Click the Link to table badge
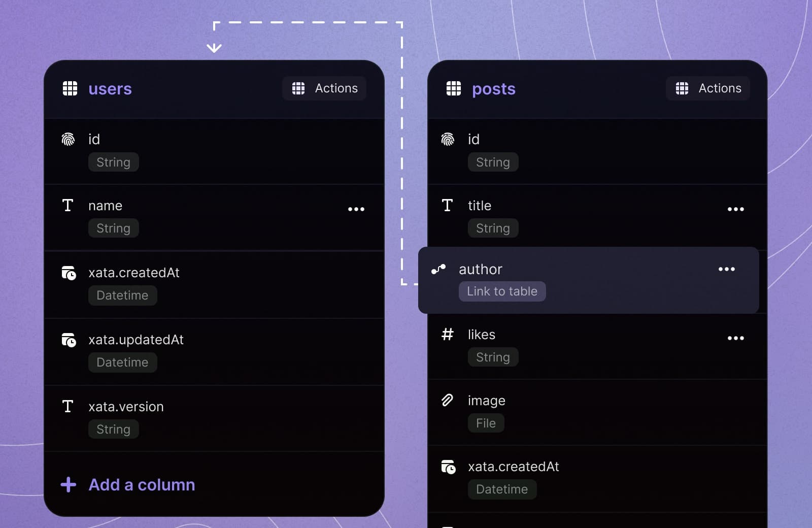812x528 pixels. coord(502,291)
